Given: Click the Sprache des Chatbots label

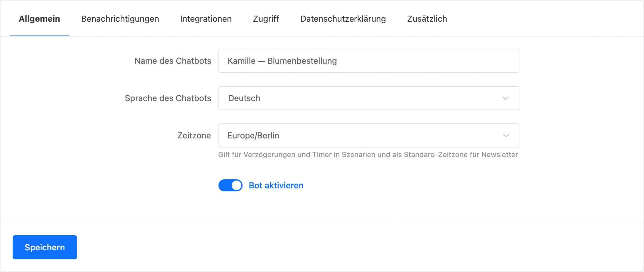Looking at the screenshot, I should tap(168, 98).
